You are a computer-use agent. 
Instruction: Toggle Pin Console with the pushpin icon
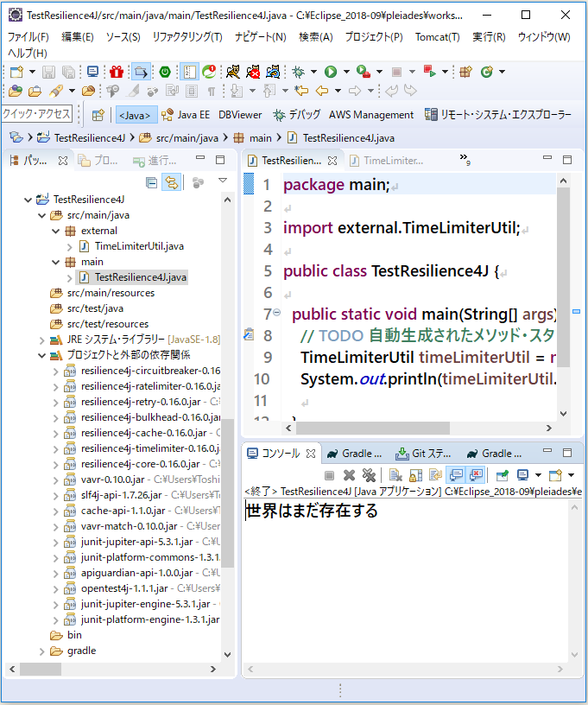coord(503,475)
